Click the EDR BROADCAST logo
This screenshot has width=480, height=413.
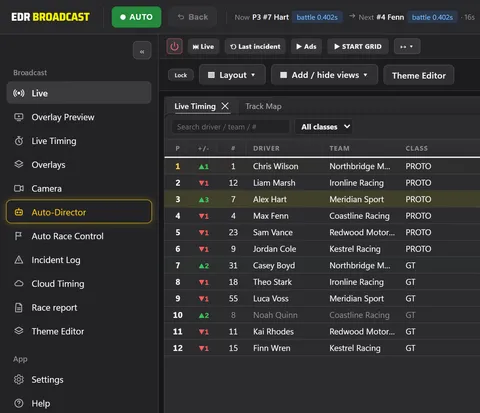[x=50, y=17]
